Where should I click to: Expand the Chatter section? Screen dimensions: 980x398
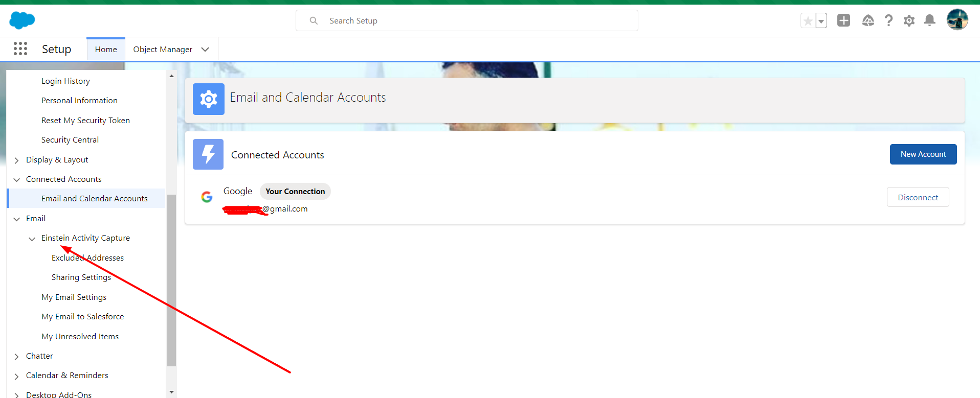pos(16,357)
